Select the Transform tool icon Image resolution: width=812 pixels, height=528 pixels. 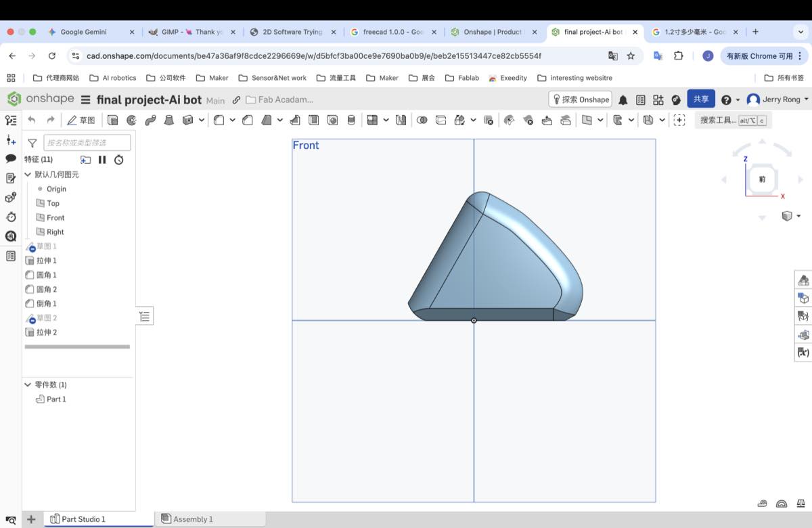pos(459,120)
